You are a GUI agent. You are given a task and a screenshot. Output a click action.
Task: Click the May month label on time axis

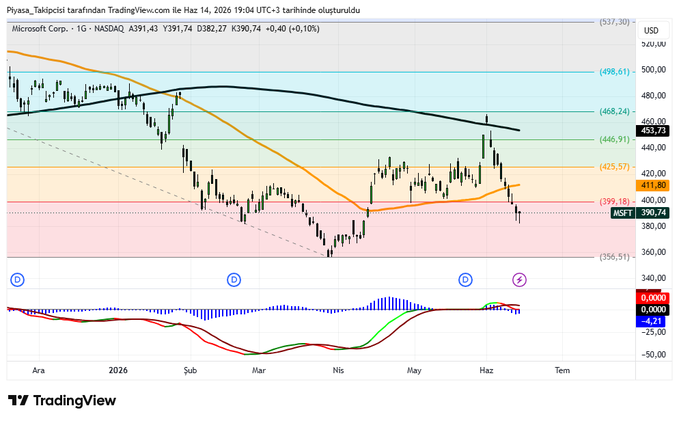414,370
